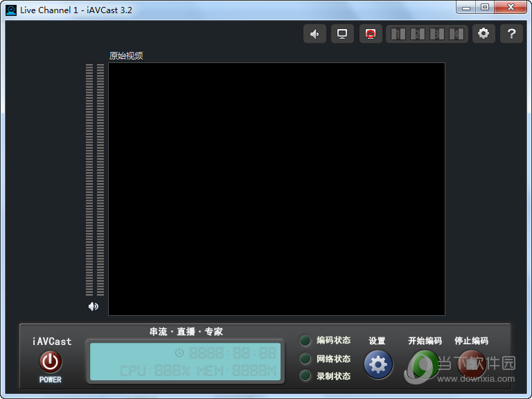Open settings via top-right gear icon
The image size is (532, 399).
coord(484,33)
